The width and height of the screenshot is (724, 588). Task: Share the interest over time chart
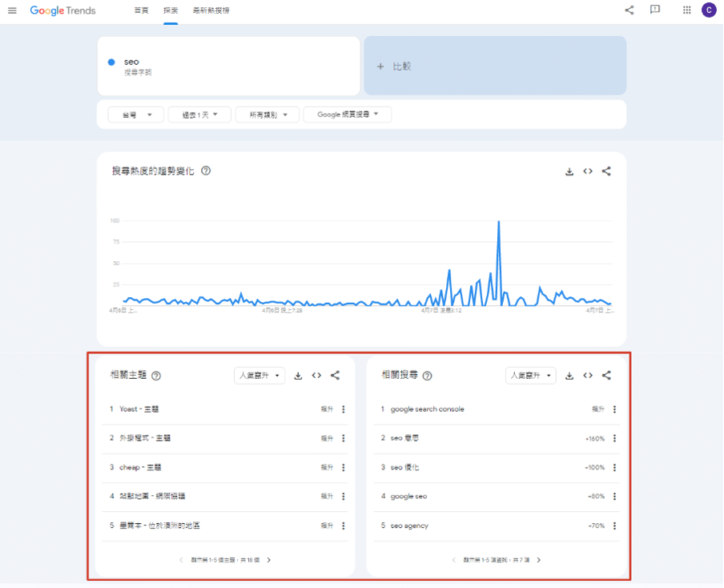pos(606,171)
